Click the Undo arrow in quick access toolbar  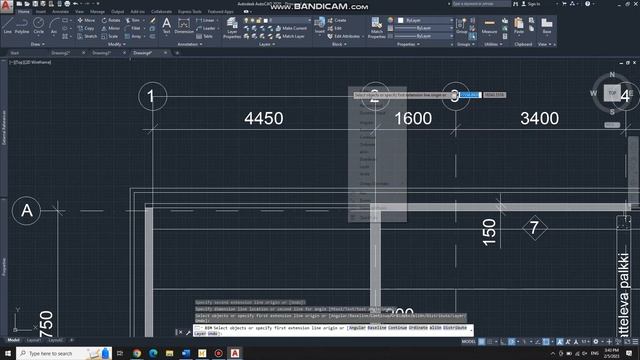click(x=76, y=4)
